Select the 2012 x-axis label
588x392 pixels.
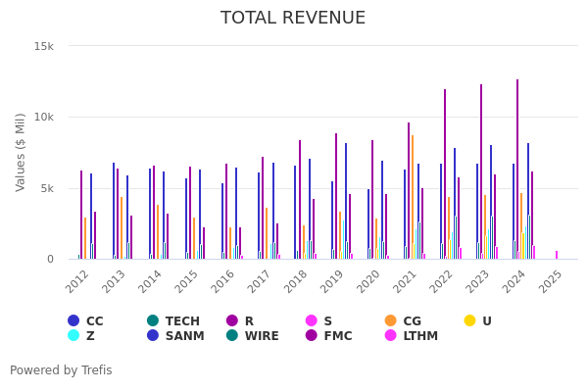tap(78, 280)
